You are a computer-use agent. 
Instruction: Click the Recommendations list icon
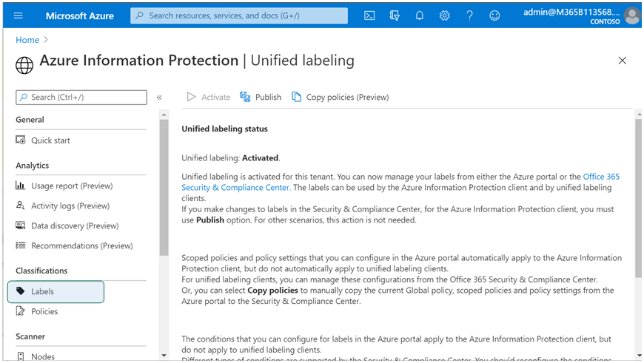tap(21, 245)
